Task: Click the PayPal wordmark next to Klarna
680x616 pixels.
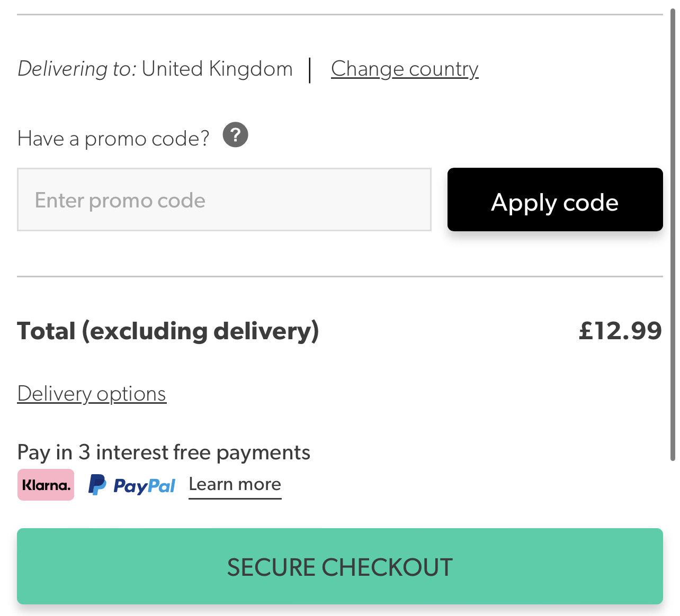Action: click(x=143, y=485)
